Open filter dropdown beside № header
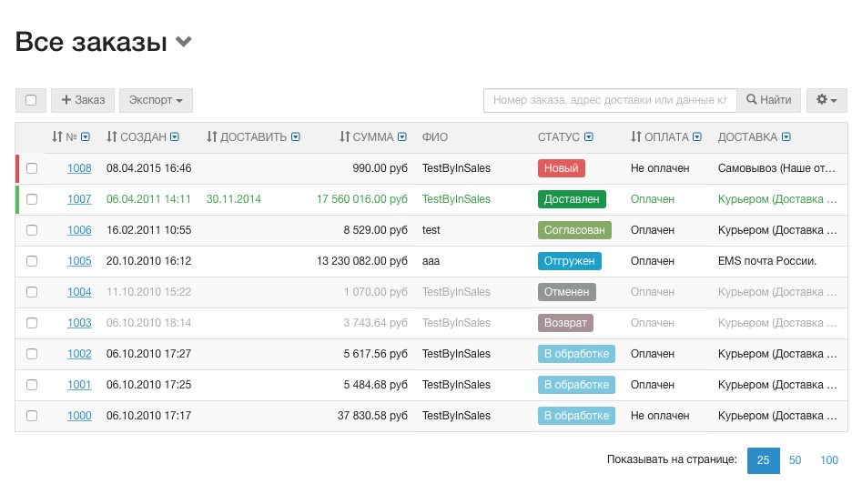862x504 pixels. (x=86, y=136)
